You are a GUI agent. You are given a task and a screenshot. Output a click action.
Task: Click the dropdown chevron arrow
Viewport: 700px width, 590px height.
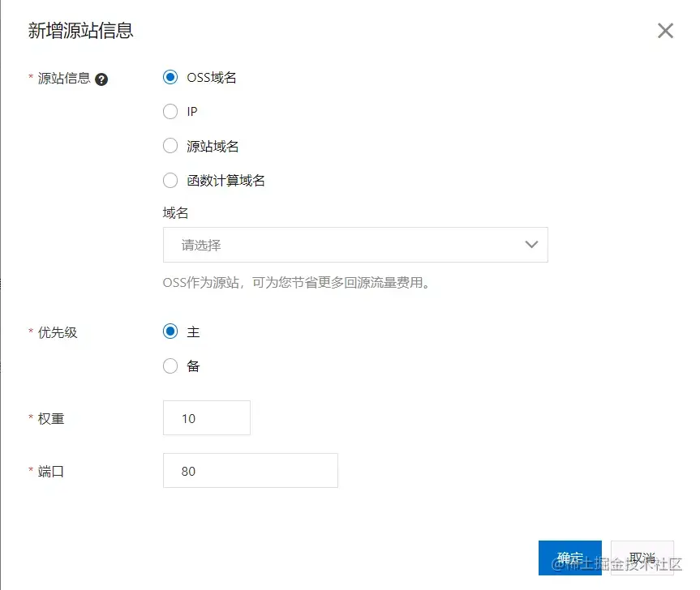pyautogui.click(x=531, y=245)
